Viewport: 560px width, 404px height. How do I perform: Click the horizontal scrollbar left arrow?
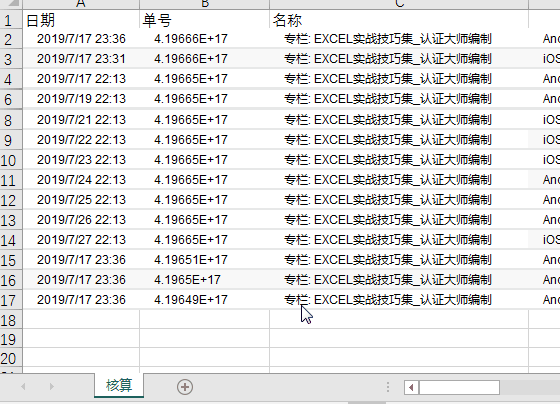[x=411, y=388]
